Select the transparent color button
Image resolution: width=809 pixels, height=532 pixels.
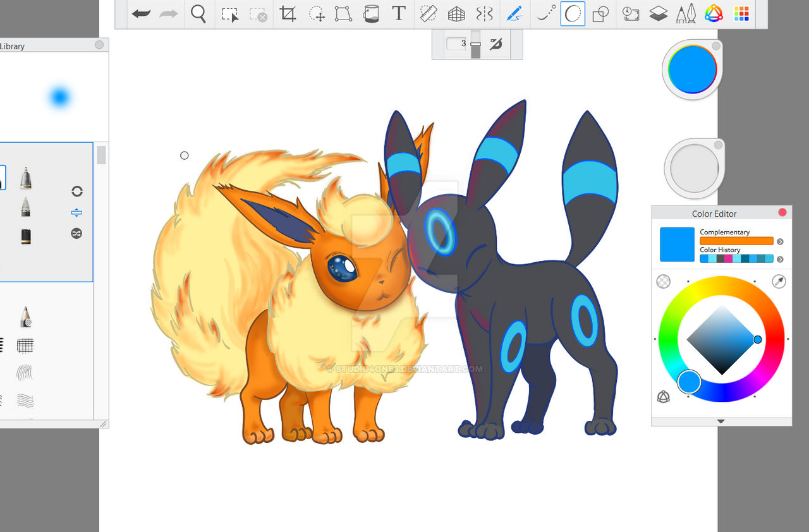point(663,282)
